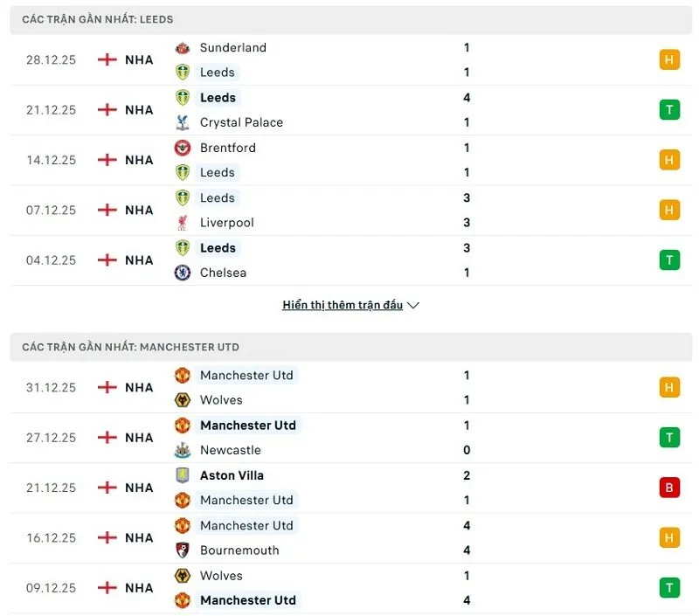
Task: Select the green T result badge for 21.12.25
Action: [x=668, y=110]
